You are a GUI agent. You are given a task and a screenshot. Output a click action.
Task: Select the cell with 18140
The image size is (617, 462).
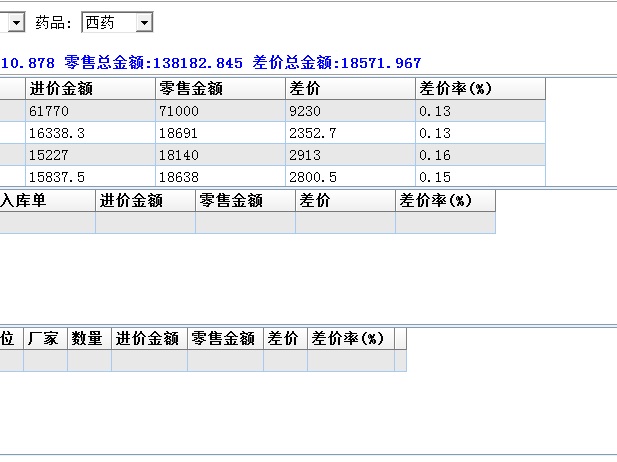point(220,155)
